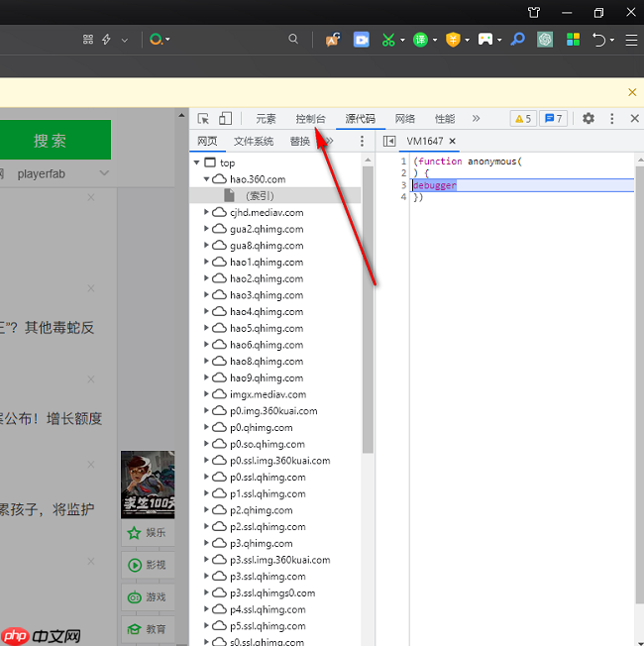This screenshot has width=644, height=646.
Task: Expand the p0.img.360kuai.com node
Action: (206, 411)
